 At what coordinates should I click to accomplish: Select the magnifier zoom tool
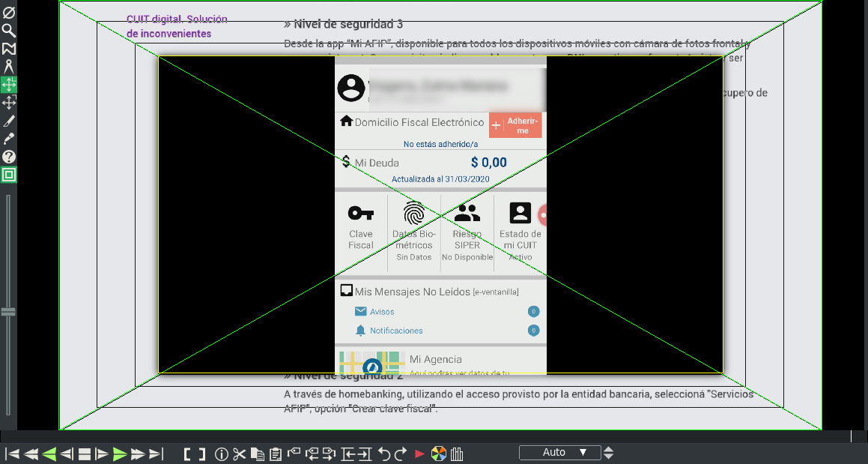(x=9, y=30)
